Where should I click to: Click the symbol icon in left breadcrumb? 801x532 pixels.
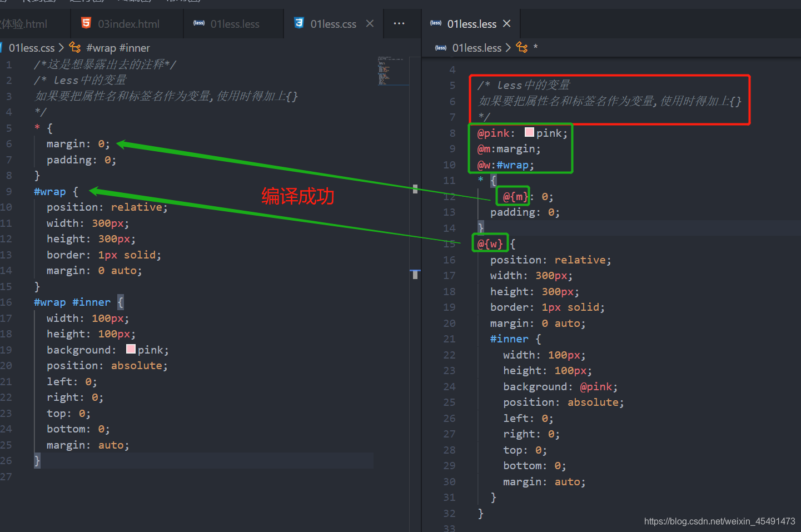pos(75,47)
